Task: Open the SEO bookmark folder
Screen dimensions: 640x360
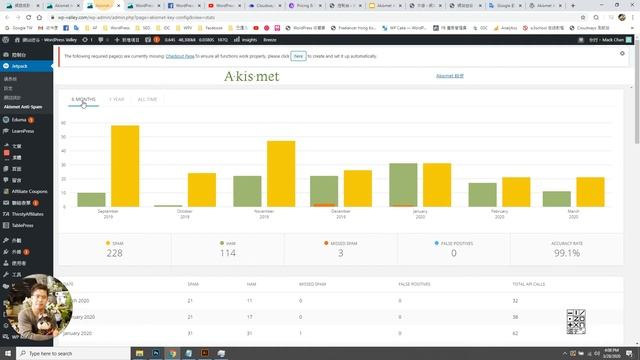Action: pyautogui.click(x=143, y=28)
